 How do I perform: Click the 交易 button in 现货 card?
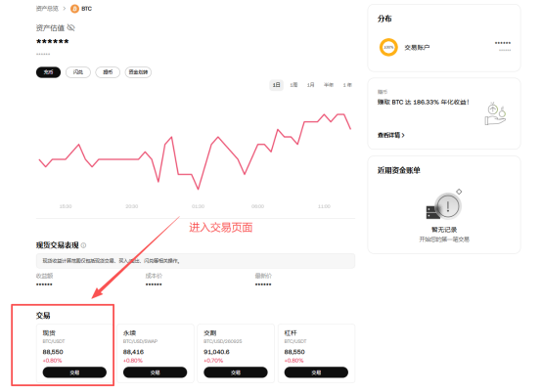coord(74,372)
